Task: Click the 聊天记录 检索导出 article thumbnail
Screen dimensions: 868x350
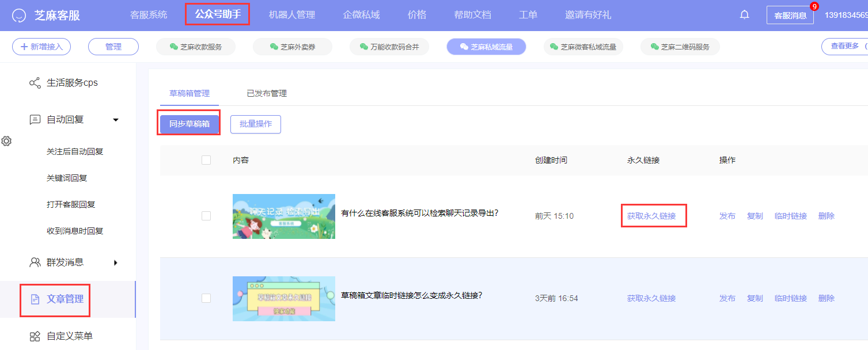Action: [284, 216]
